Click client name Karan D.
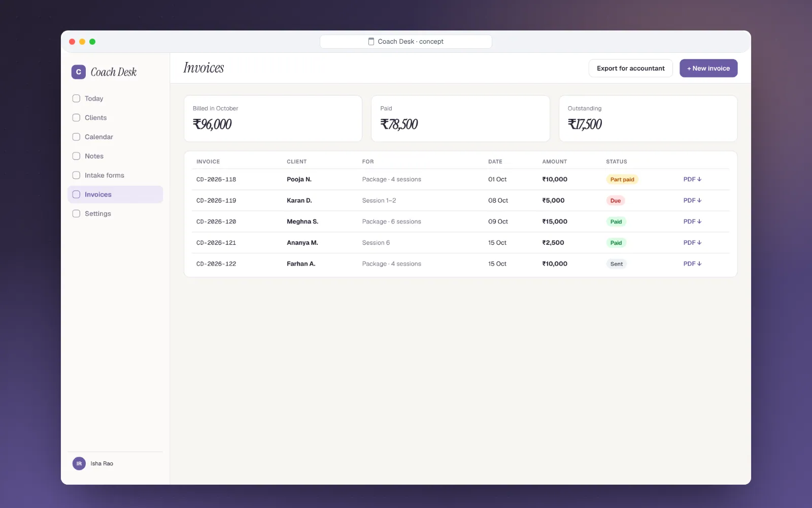 coord(299,201)
